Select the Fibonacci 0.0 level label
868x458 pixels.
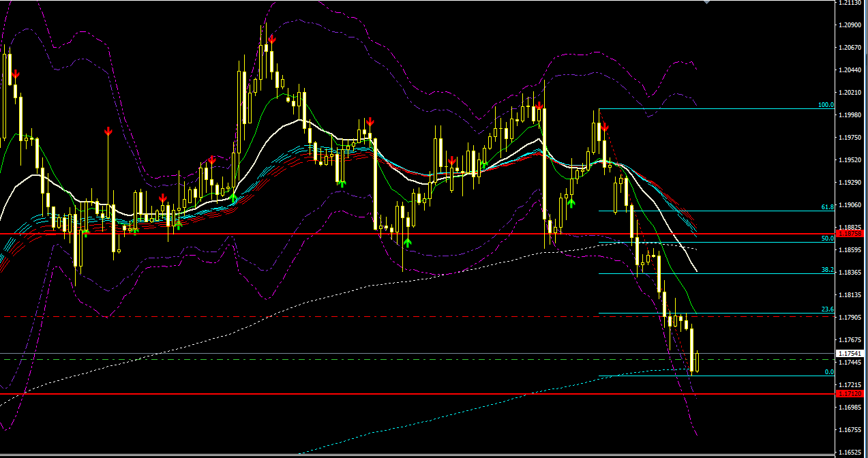coord(830,372)
